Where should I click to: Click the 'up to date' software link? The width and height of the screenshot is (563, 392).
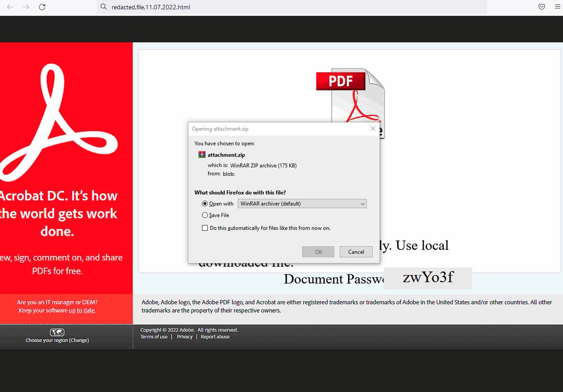click(82, 310)
